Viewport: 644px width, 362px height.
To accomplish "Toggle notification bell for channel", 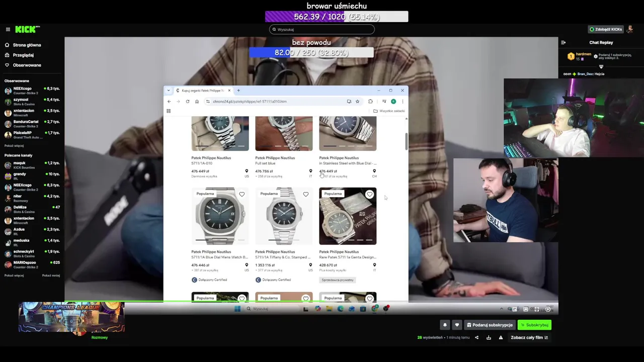I will (x=445, y=325).
